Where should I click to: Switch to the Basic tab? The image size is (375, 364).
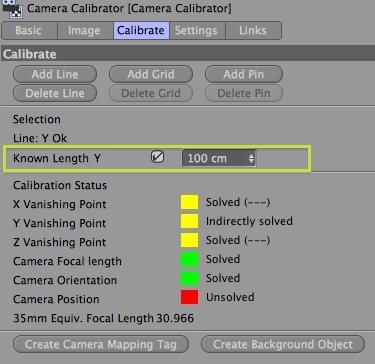[x=29, y=31]
